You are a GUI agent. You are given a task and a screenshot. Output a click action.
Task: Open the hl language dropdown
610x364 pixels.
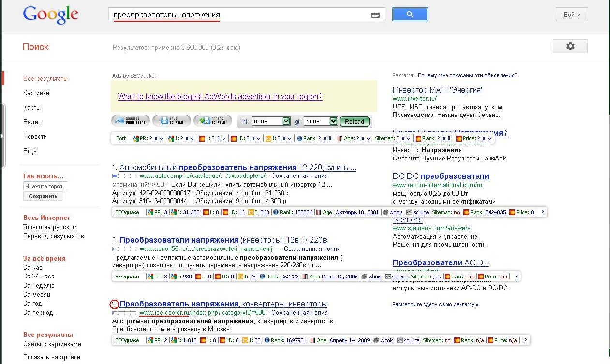click(x=271, y=121)
